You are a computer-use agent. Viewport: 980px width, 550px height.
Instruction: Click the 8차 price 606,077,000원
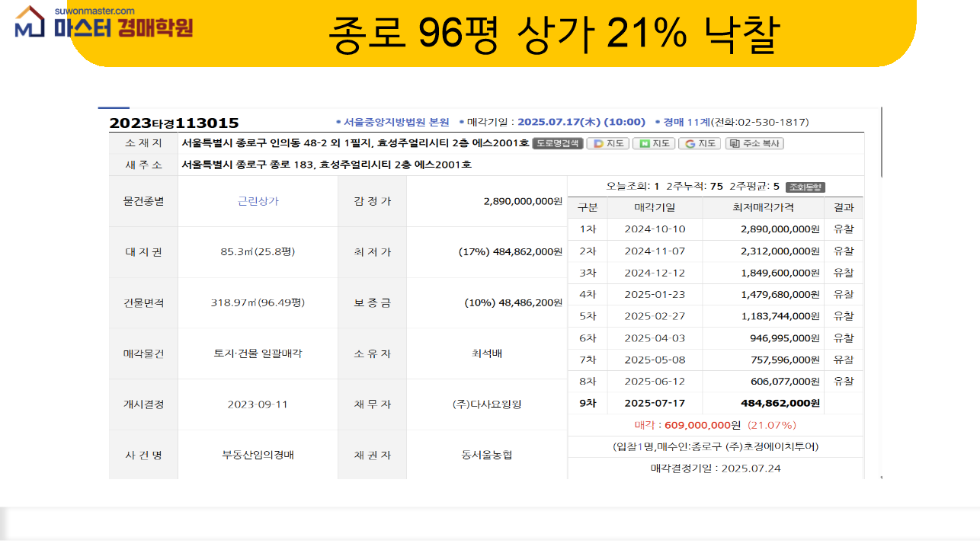click(786, 381)
